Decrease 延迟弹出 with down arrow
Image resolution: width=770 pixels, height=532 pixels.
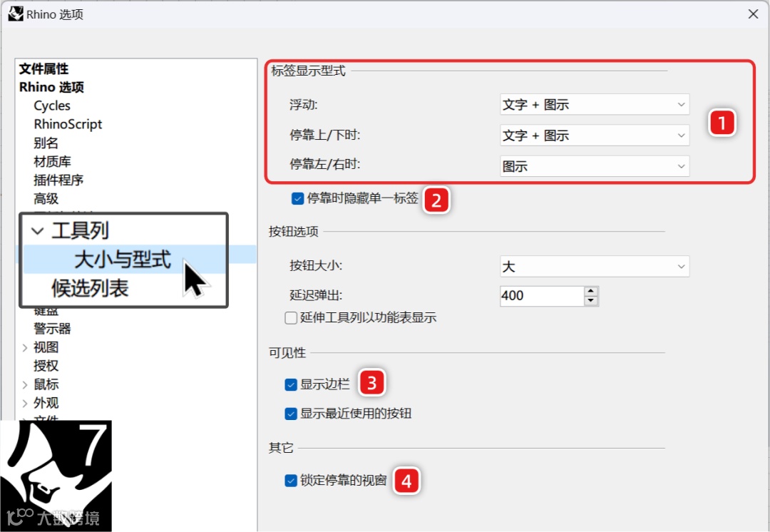[591, 301]
